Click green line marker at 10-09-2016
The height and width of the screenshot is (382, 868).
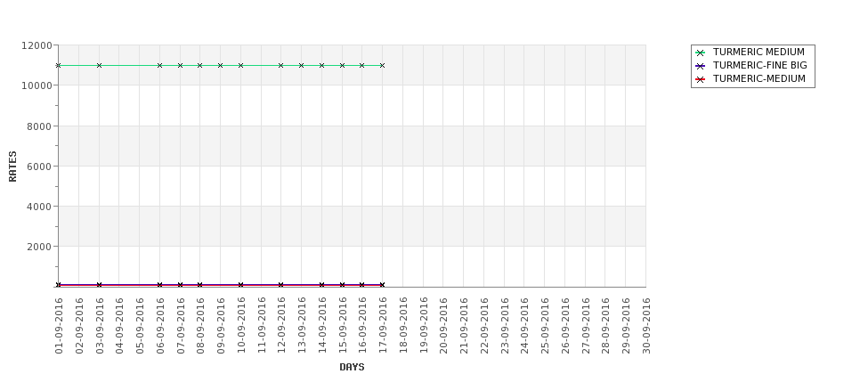240,65
